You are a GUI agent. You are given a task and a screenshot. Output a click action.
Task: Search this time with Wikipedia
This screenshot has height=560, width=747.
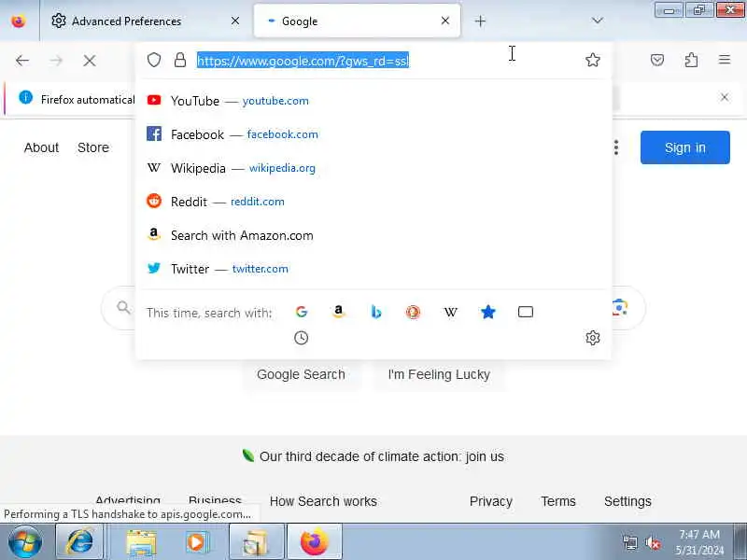tap(451, 312)
